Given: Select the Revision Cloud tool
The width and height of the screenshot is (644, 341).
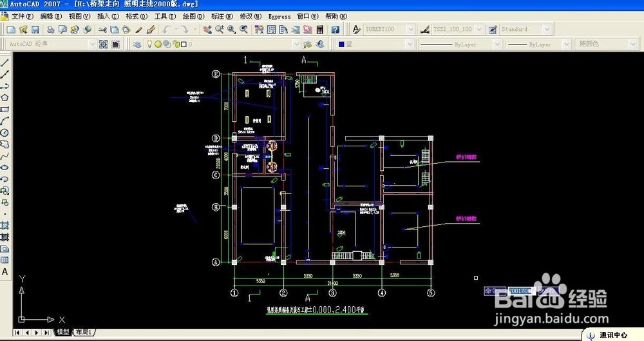Looking at the screenshot, I should tap(5, 144).
